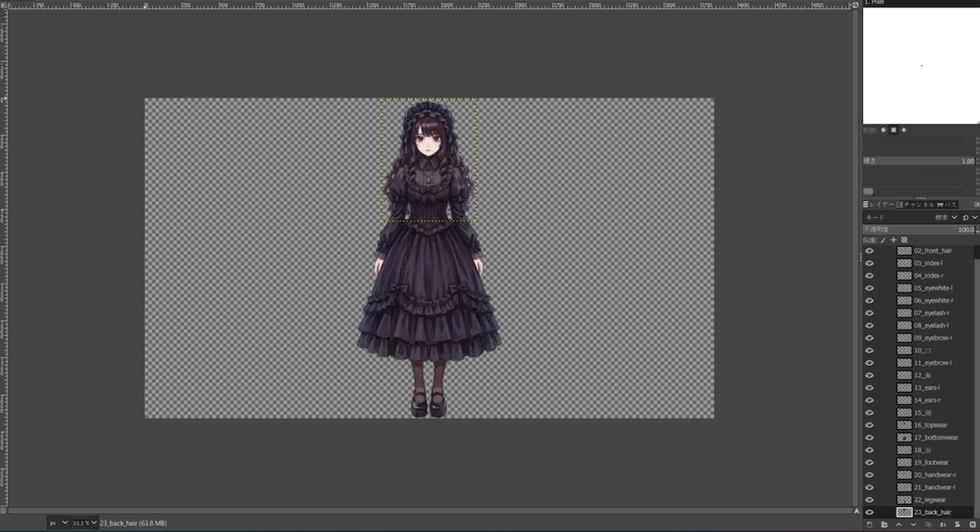Open the layer blend mode dropdown
The height and width of the screenshot is (532, 980).
click(x=912, y=218)
